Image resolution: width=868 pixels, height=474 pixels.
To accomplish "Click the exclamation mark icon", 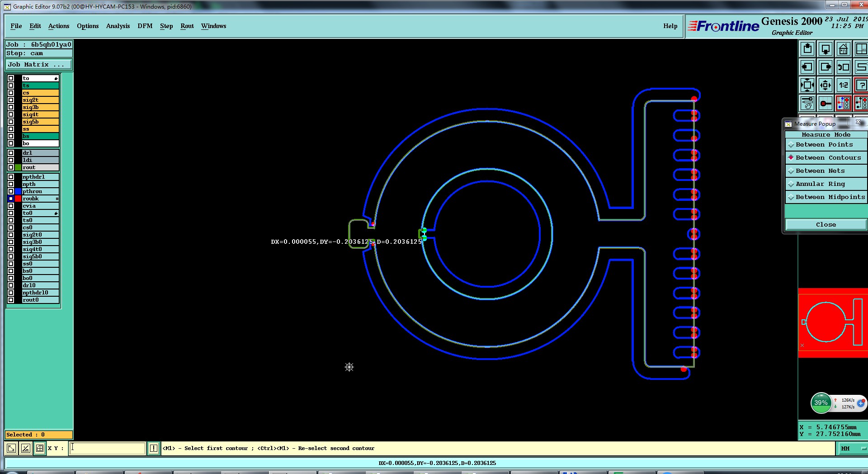I will (x=154, y=448).
